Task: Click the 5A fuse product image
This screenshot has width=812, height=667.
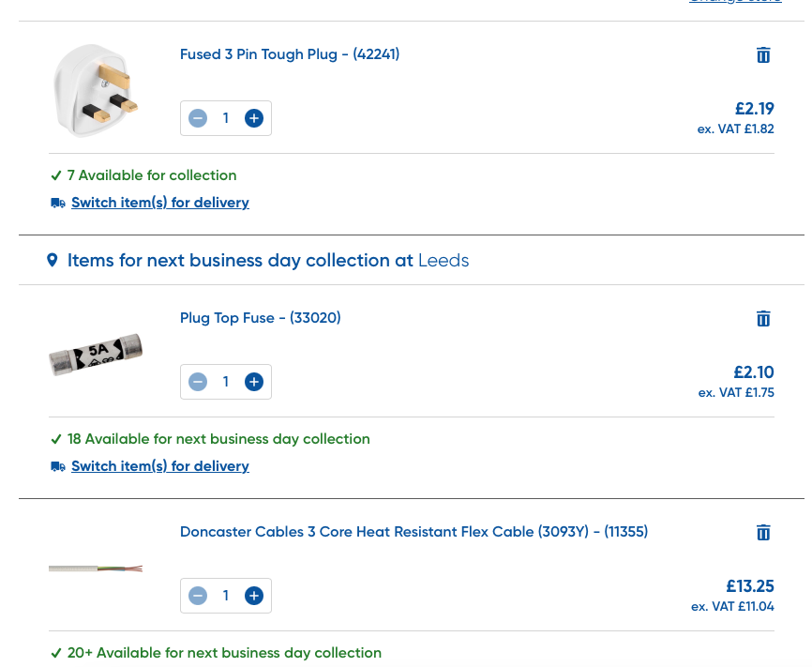Action: (x=96, y=355)
